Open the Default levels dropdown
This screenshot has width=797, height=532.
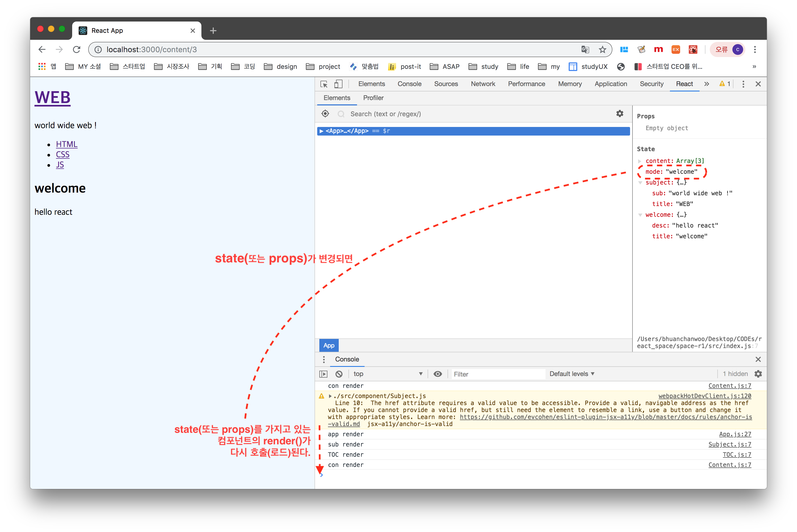coord(572,374)
